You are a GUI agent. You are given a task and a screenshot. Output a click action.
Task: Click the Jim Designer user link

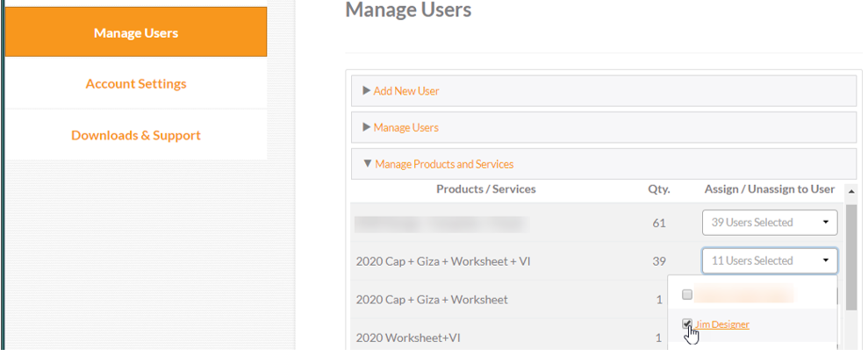[721, 324]
